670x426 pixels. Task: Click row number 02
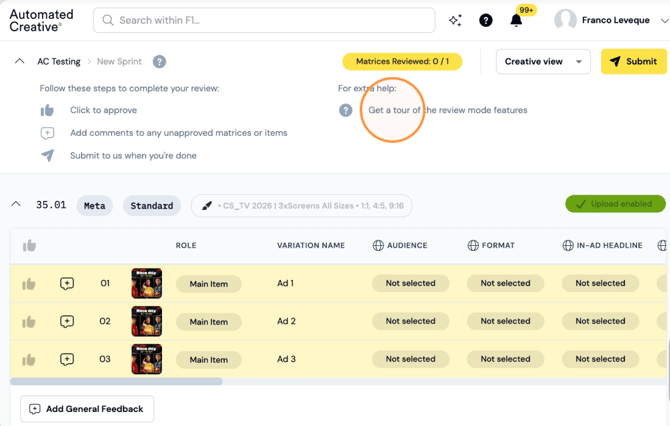click(x=105, y=321)
